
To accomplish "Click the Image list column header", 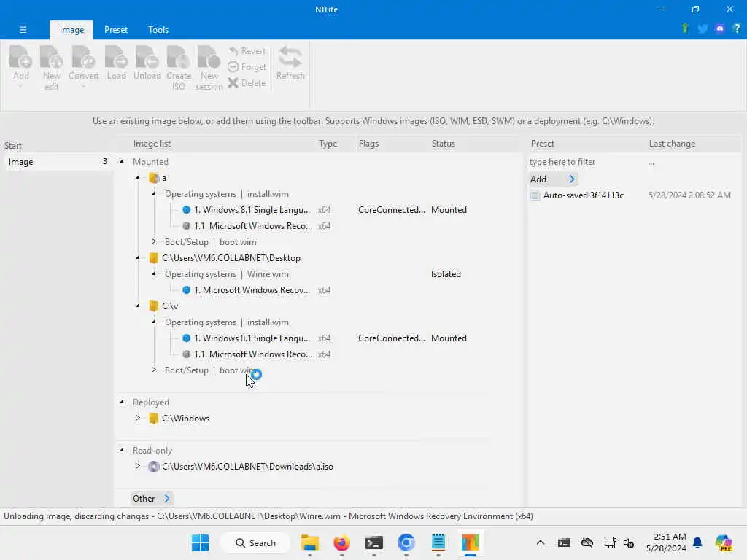I will click(x=152, y=144).
